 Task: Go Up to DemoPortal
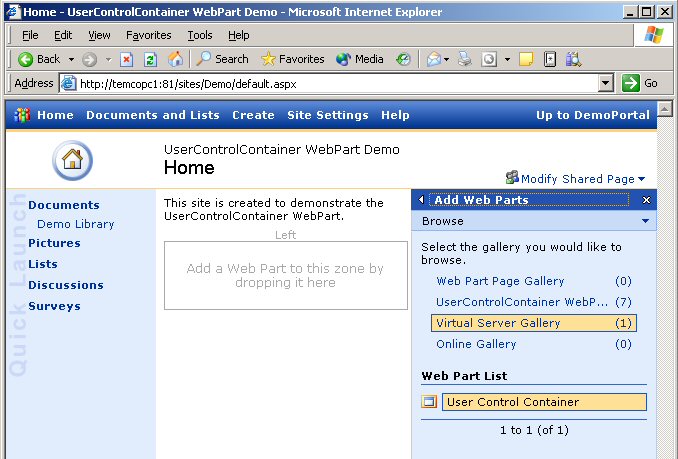(x=593, y=115)
